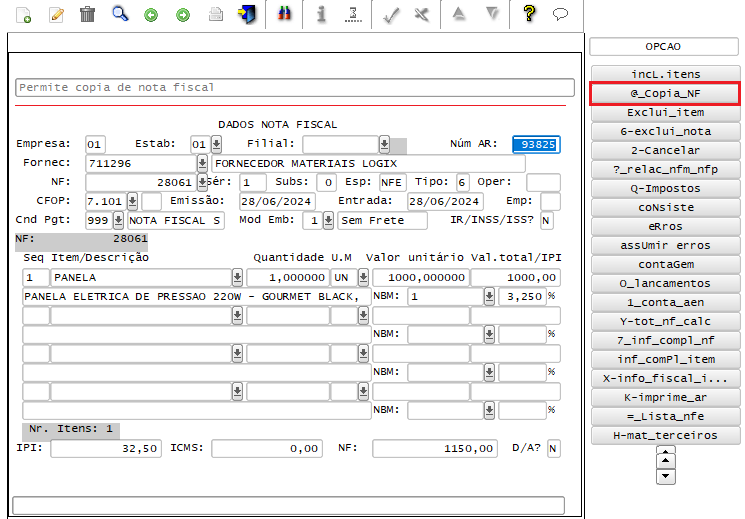The height and width of the screenshot is (519, 745).
Task: Click the Entrada date field
Action: [445, 202]
